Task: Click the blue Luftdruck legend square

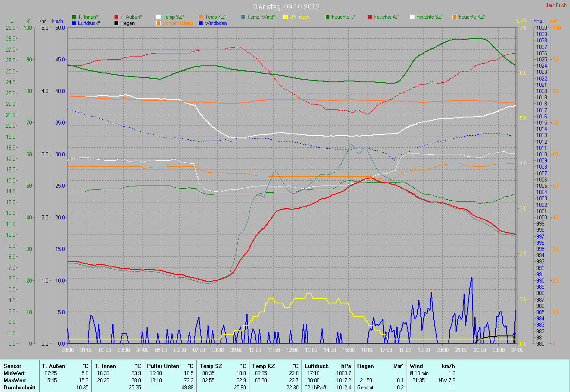Action: pos(74,23)
